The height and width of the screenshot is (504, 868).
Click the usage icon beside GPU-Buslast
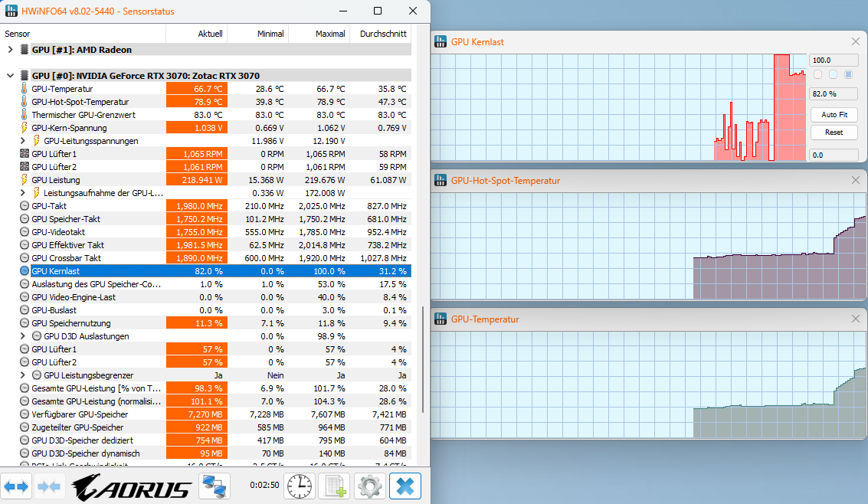click(25, 309)
